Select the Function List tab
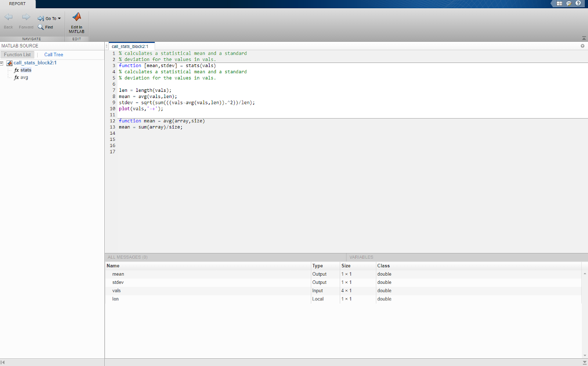Viewport: 588px width, 366px height. (x=17, y=55)
